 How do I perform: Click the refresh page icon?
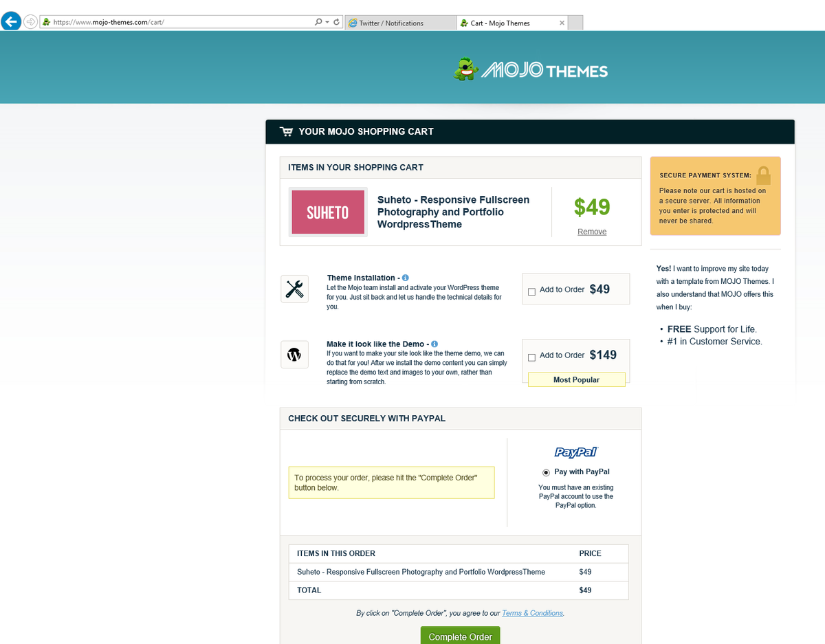click(x=336, y=22)
